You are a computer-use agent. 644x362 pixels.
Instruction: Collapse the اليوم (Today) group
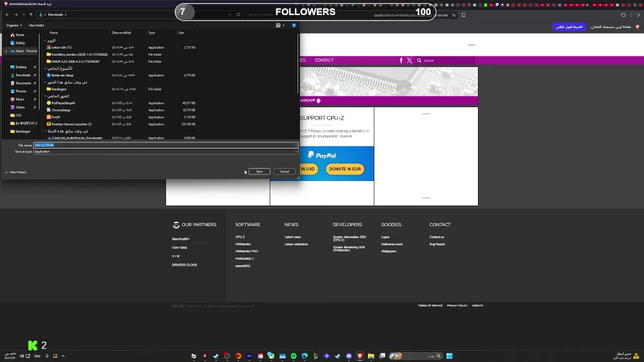(x=45, y=41)
